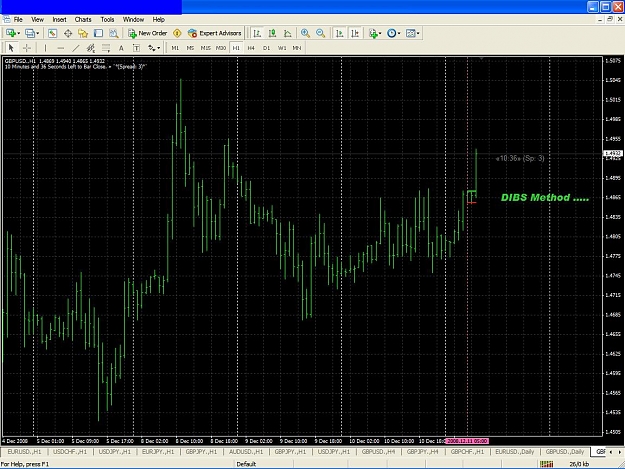Switch chart to bar chart type

pyautogui.click(x=257, y=33)
